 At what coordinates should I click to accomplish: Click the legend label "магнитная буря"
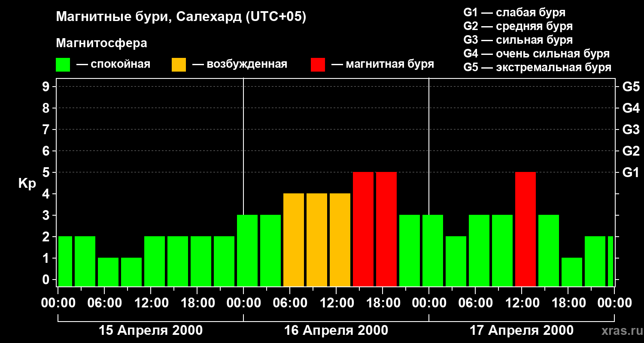click(390, 64)
